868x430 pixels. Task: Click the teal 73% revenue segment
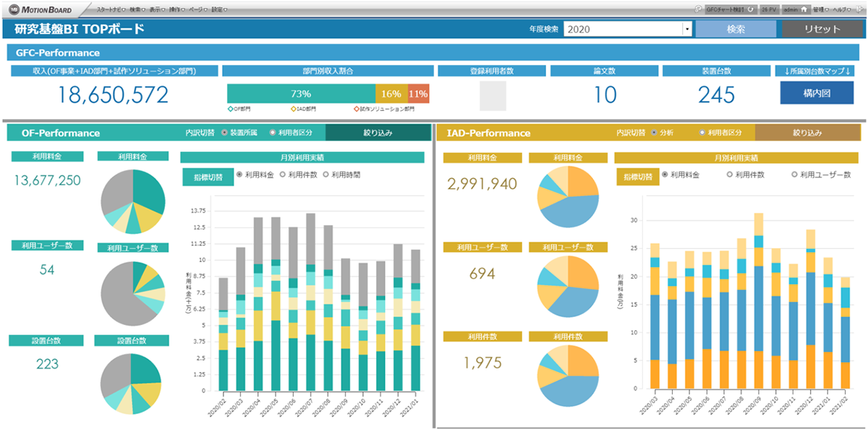coord(301,94)
